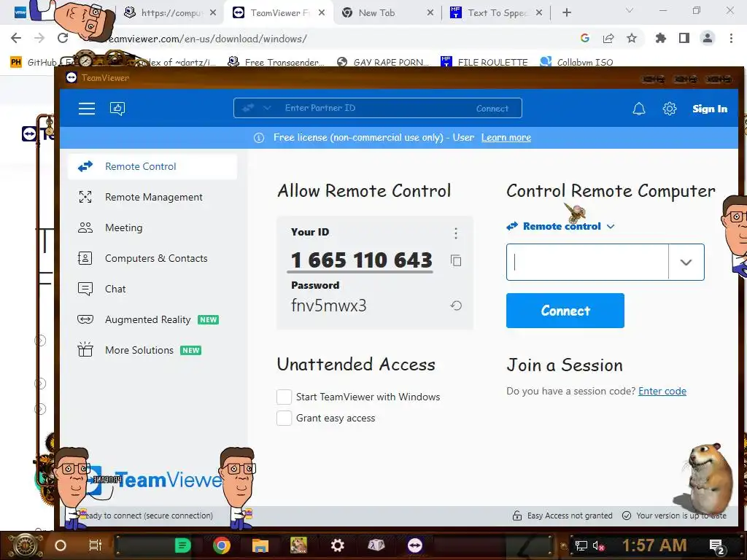Select Remote Control in sidebar
747x560 pixels.
click(152, 167)
